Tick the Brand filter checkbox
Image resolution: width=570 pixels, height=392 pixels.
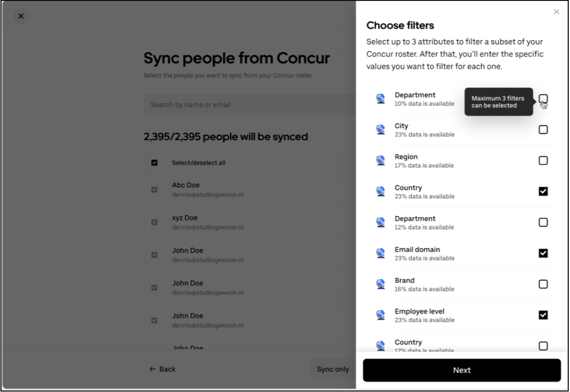point(543,284)
